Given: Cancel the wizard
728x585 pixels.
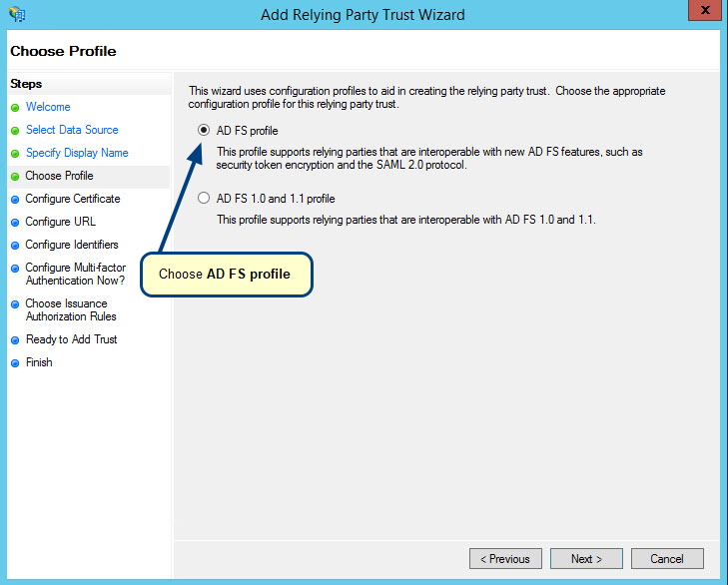Looking at the screenshot, I should point(667,558).
